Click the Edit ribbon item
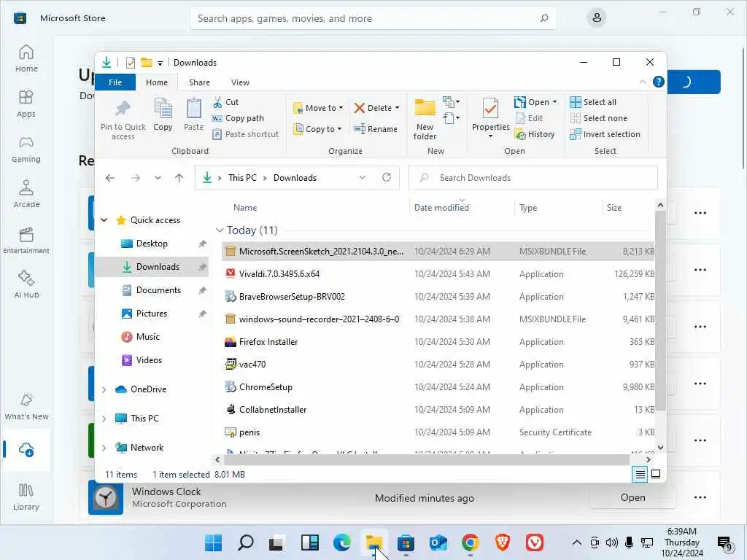Viewport: 747px width, 560px height. point(529,118)
